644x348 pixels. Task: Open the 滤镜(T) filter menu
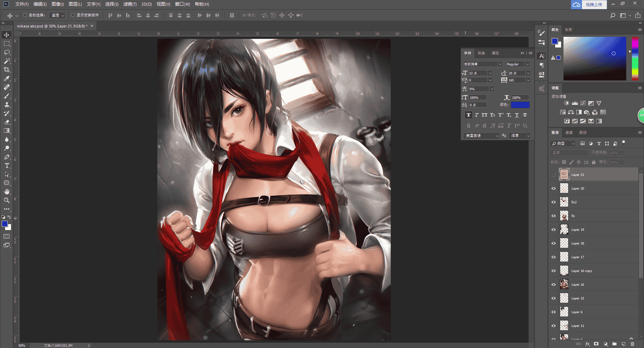[130, 4]
